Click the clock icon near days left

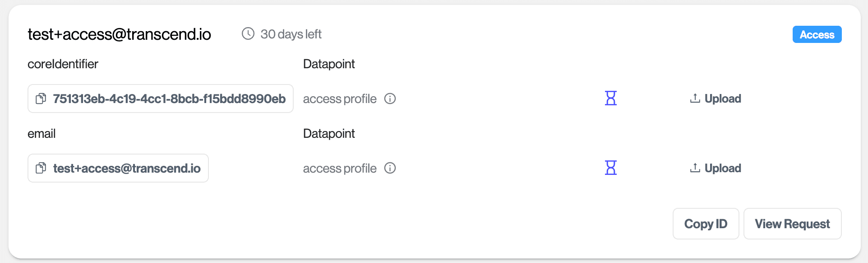click(248, 33)
